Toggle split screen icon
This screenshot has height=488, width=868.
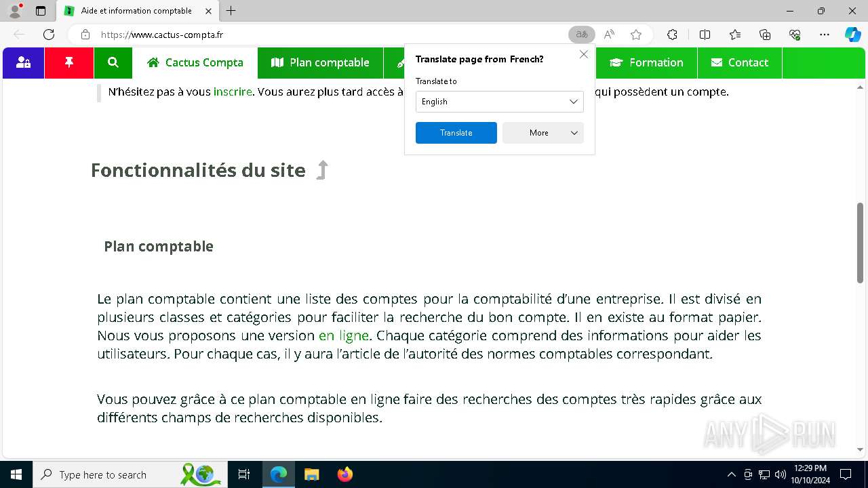[x=705, y=35]
